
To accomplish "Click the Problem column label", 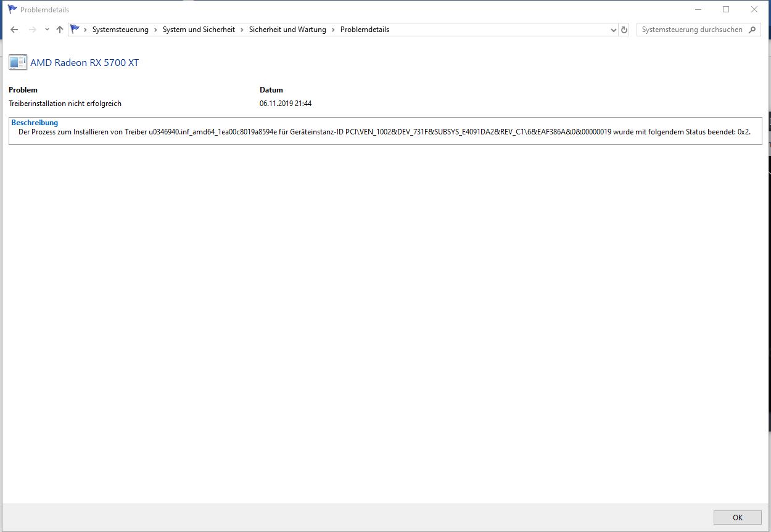I will (23, 90).
